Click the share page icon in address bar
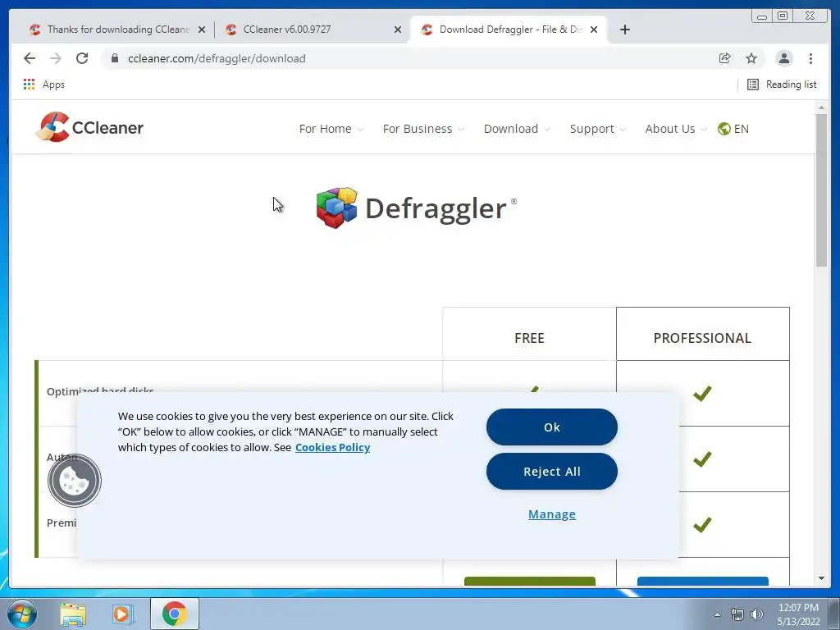840x630 pixels. tap(724, 58)
